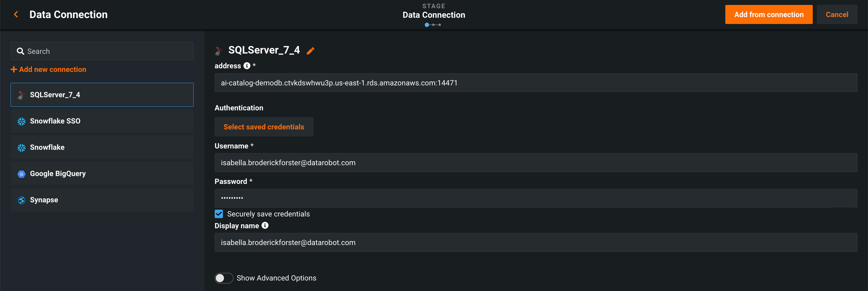Click into the Password field

(536, 198)
